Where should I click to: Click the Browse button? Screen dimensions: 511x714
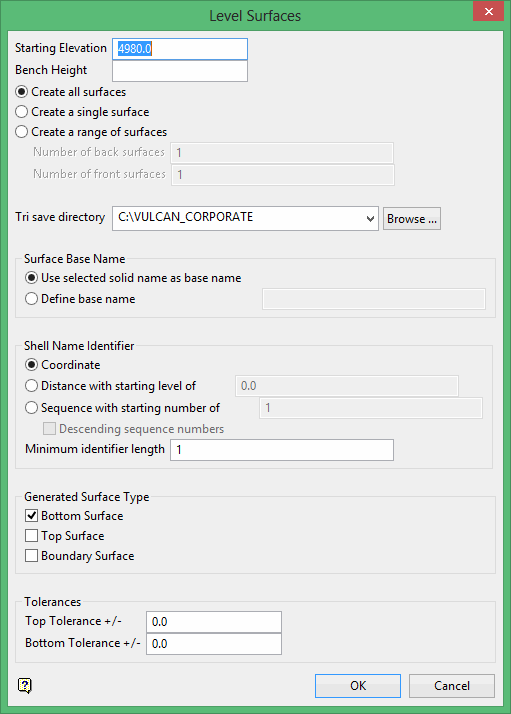coord(412,219)
